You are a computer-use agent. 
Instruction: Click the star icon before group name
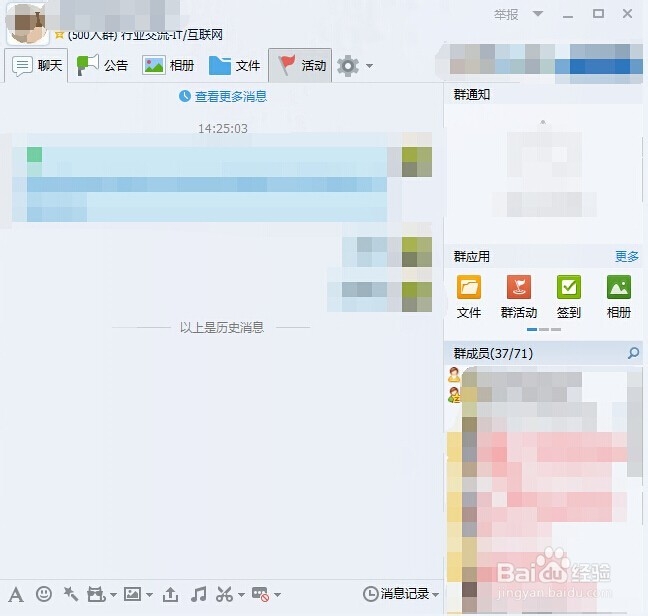pyautogui.click(x=59, y=35)
